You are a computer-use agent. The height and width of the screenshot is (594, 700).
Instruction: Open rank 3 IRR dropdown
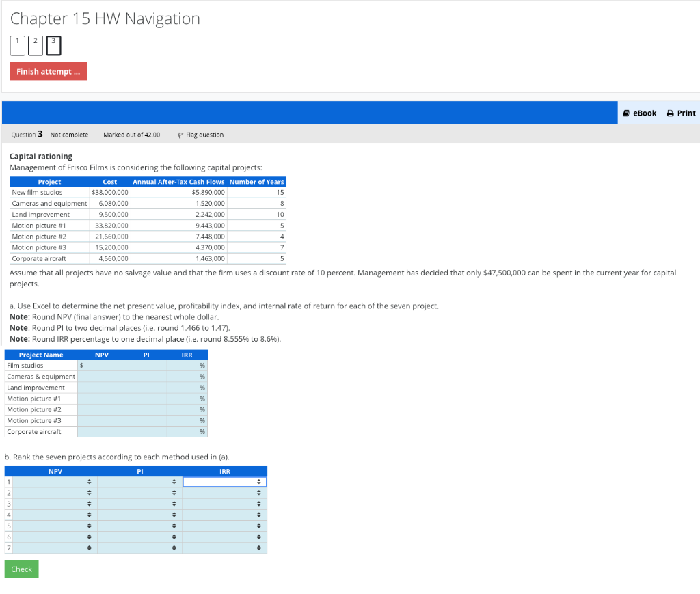coord(224,504)
